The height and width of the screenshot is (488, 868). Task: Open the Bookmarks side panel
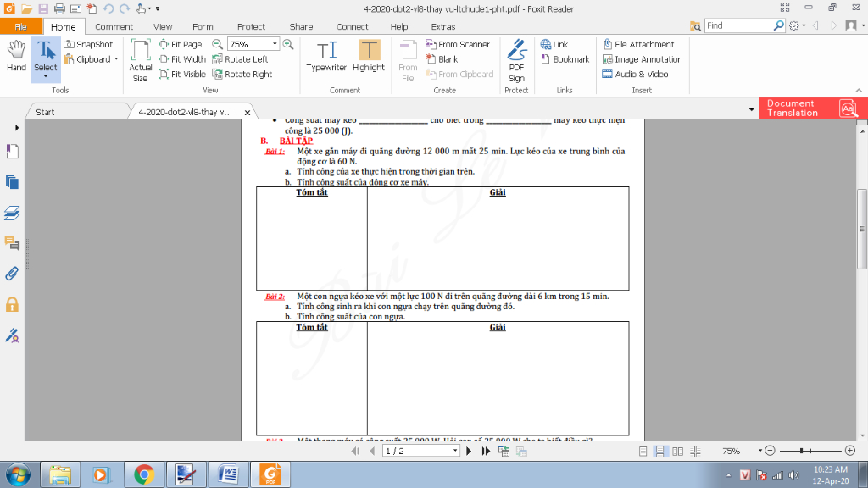tap(12, 152)
